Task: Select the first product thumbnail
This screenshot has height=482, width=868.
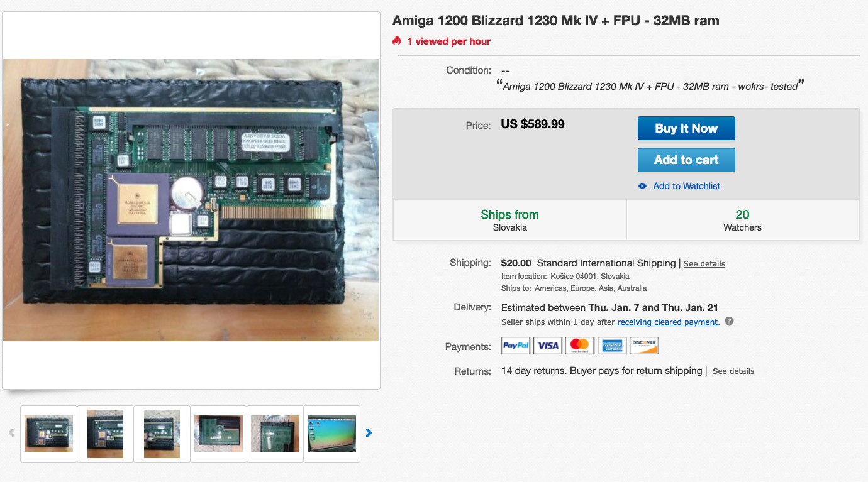Action: pyautogui.click(x=48, y=434)
